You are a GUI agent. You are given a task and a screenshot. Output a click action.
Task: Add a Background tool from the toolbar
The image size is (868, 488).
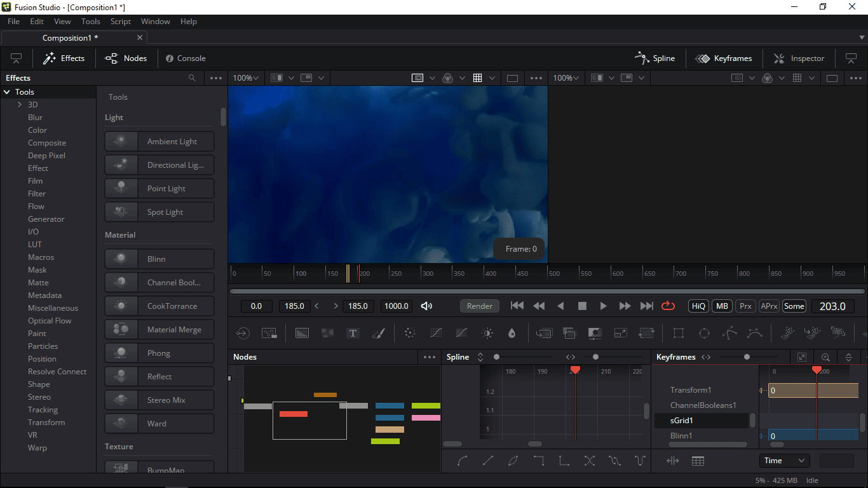302,333
